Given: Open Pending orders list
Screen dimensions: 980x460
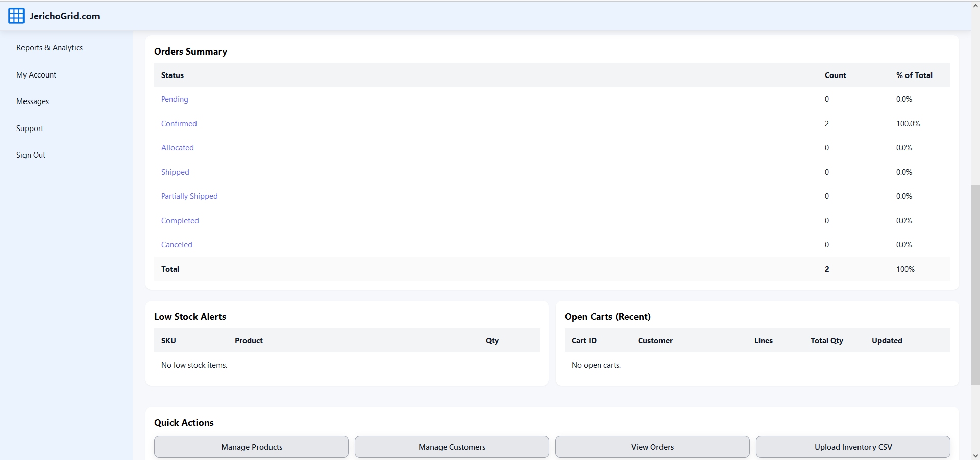Looking at the screenshot, I should [x=175, y=99].
